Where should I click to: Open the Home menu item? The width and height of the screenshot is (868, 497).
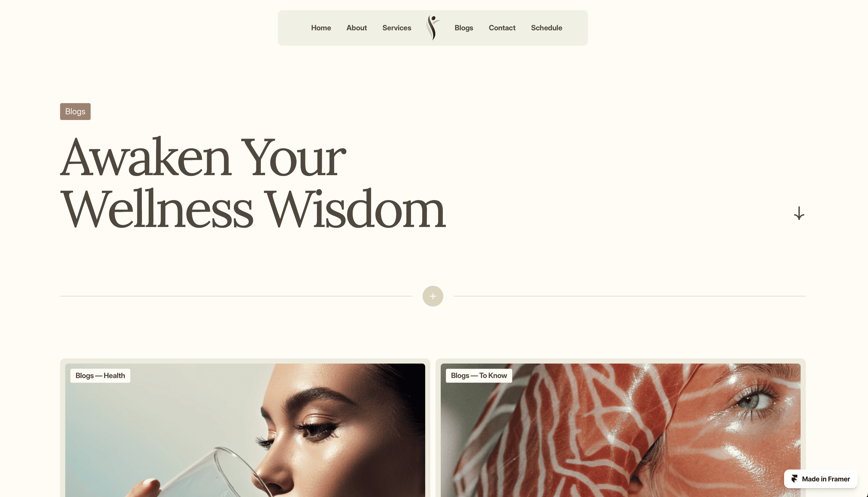321,28
